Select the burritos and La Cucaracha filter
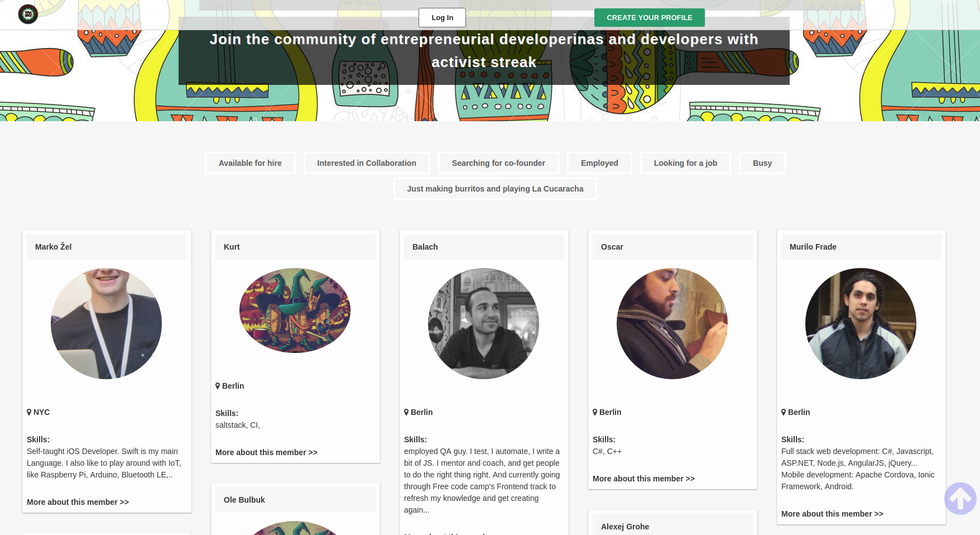Viewport: 980px width, 535px height. (x=495, y=189)
